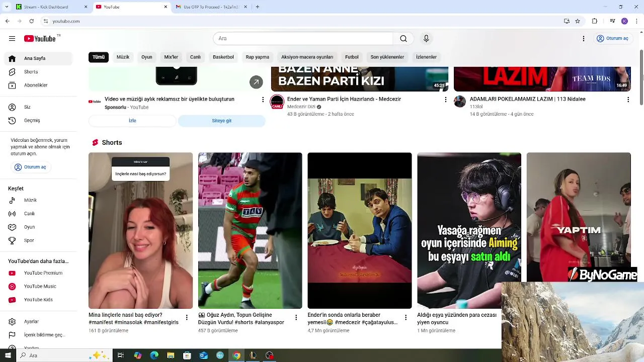Screen dimensions: 644x362
Task: Select the Mix'ler filter chip
Action: pos(171,57)
